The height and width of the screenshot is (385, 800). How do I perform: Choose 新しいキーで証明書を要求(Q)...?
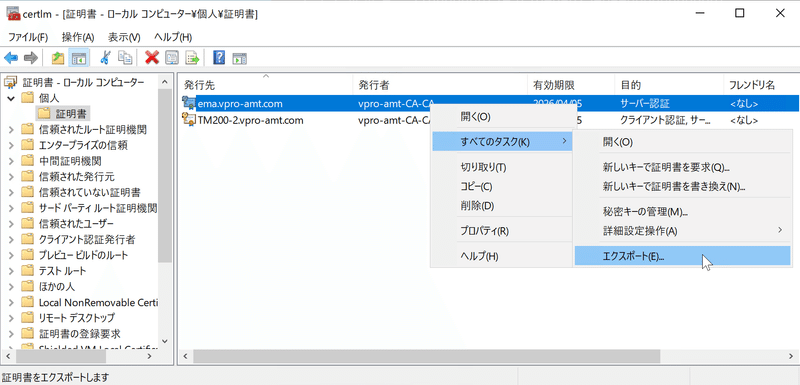pos(682,167)
